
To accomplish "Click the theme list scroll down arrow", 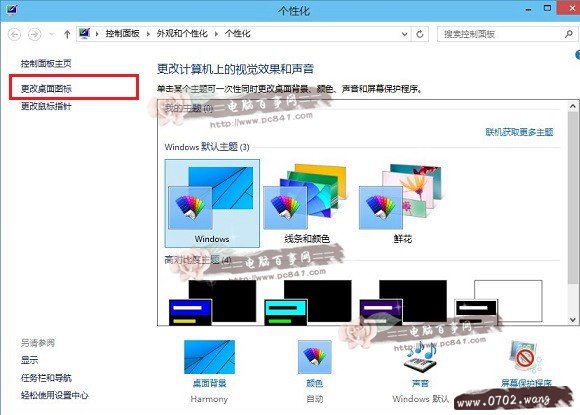I will 573,319.
